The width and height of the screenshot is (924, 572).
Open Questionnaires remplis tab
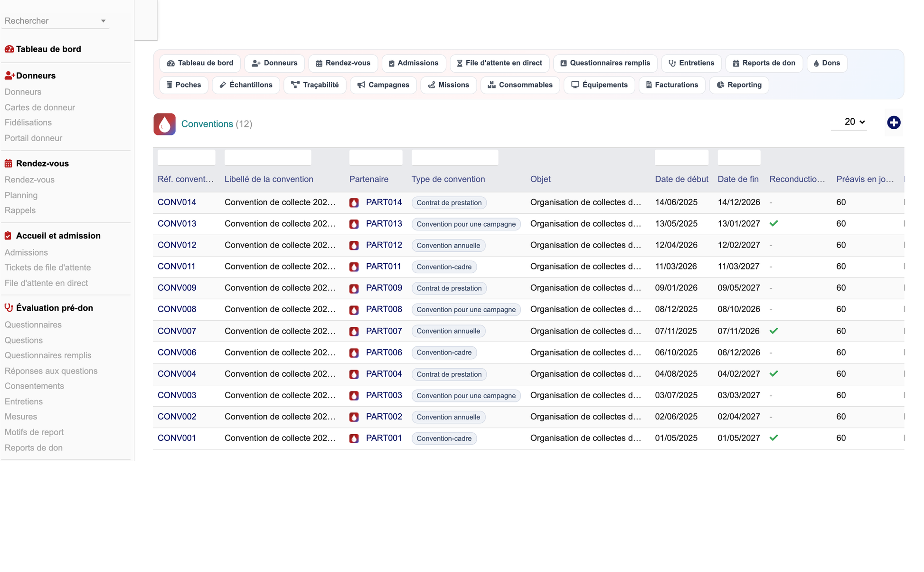click(x=605, y=63)
